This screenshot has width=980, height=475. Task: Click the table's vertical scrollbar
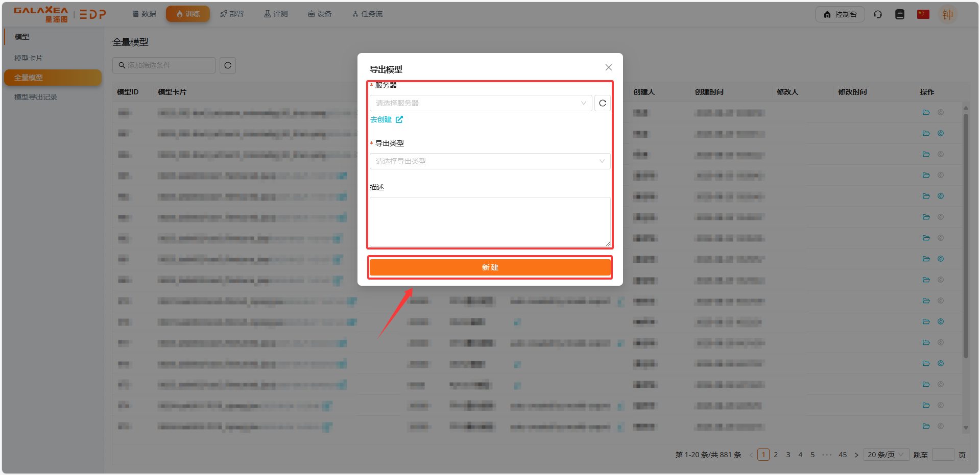(x=965, y=235)
